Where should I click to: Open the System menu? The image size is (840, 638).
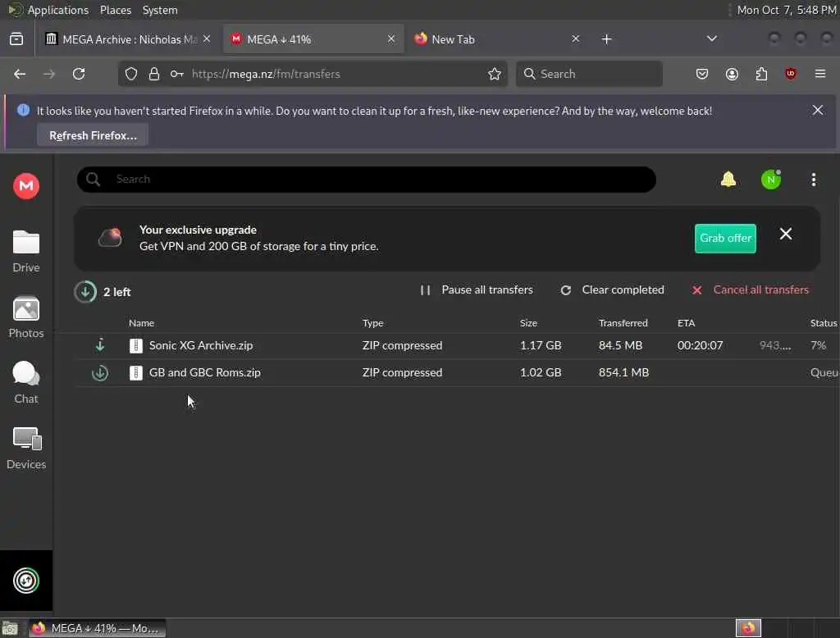click(160, 10)
